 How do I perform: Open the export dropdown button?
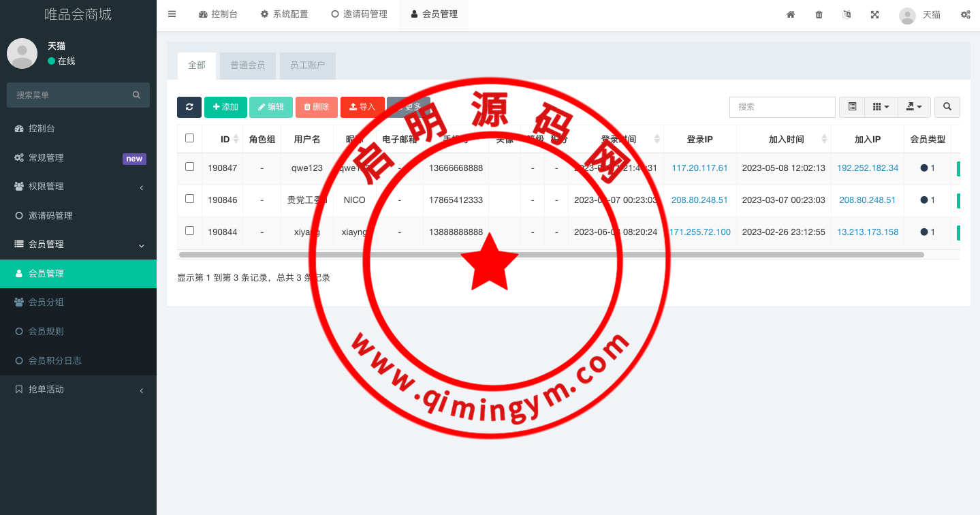tap(914, 107)
